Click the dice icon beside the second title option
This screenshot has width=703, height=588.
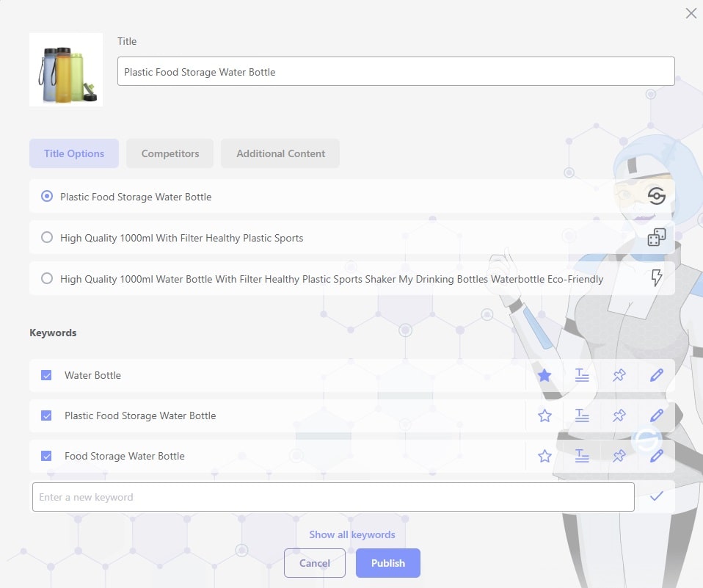(x=655, y=237)
